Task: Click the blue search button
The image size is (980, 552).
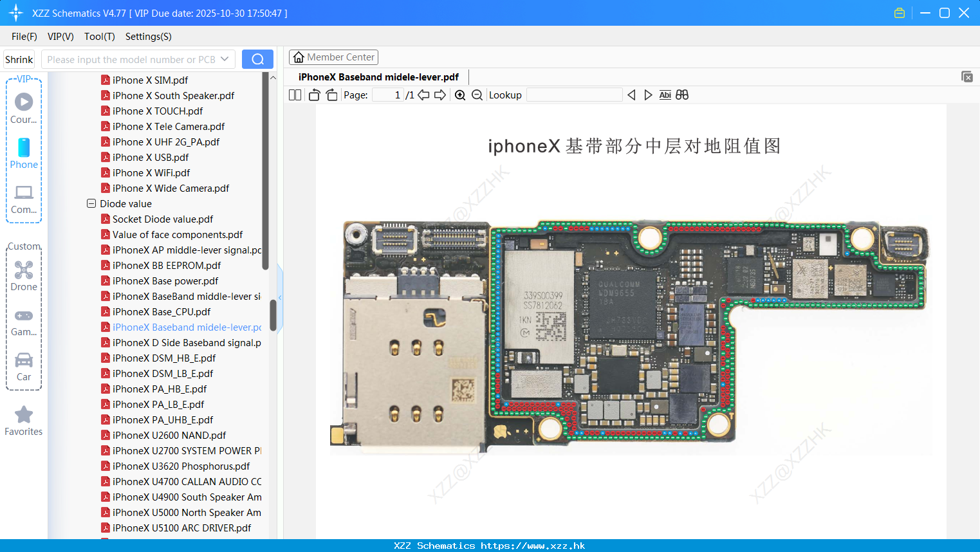Action: pyautogui.click(x=257, y=59)
